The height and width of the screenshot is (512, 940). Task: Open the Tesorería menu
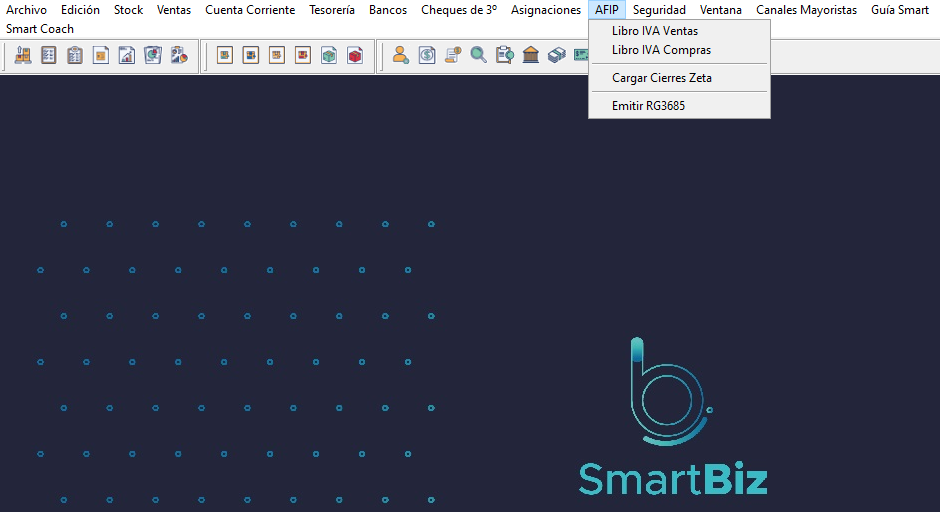click(x=332, y=10)
